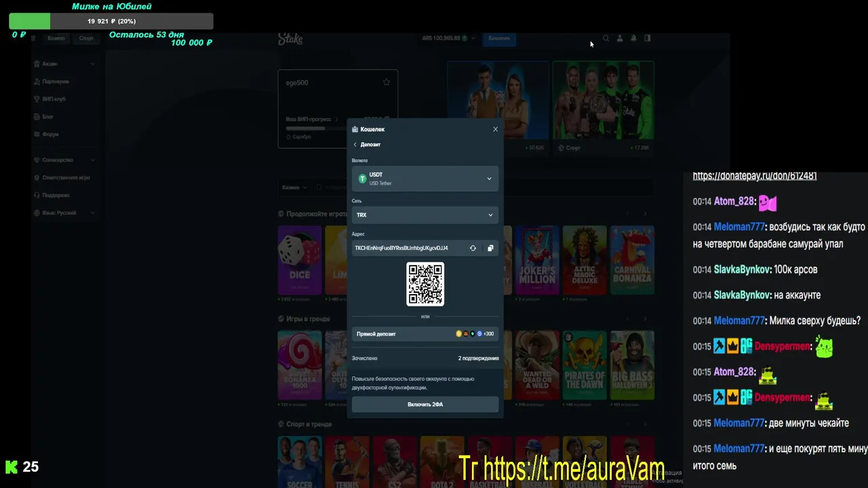Click the Продолжите играть heading
The width and height of the screenshot is (868, 488).
(317, 213)
